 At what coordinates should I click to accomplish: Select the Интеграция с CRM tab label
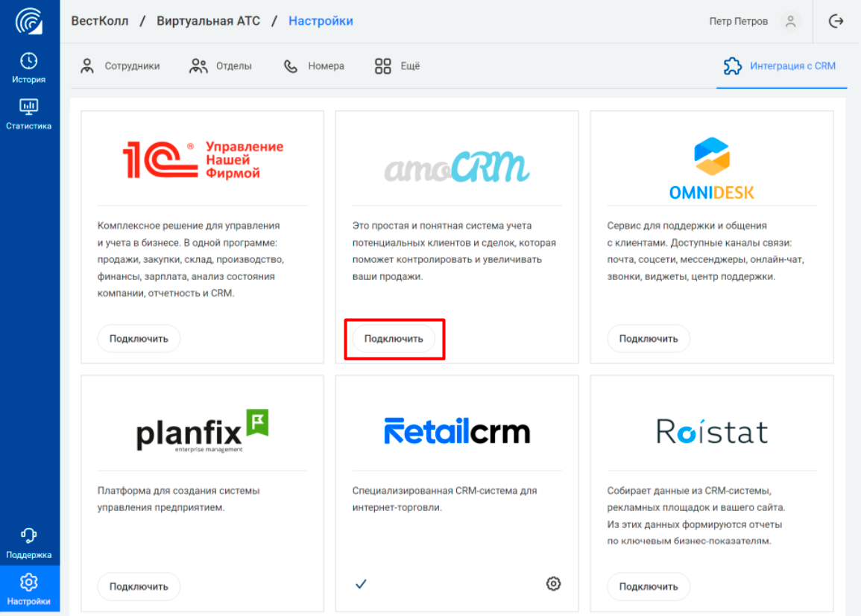[793, 66]
